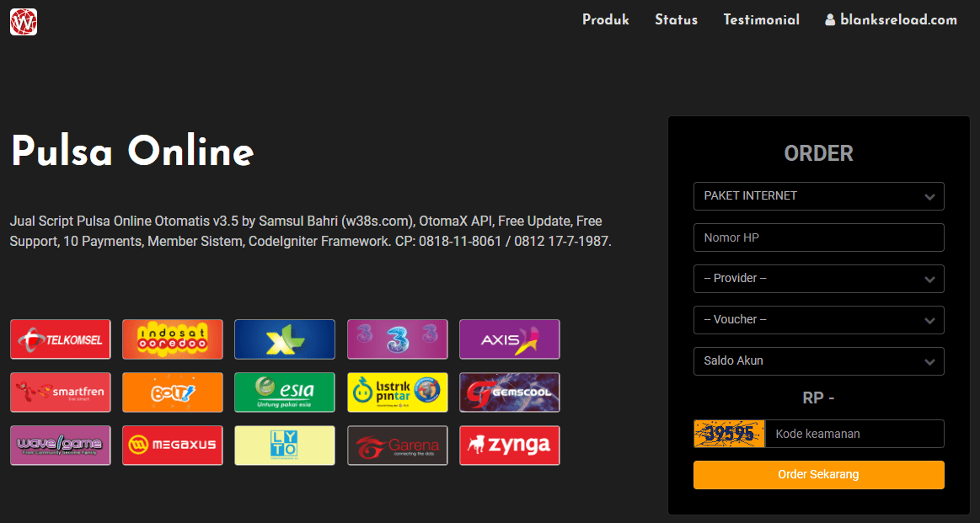Screen dimensions: 980x523
Task: Select the Megaxus voucher logo
Action: (x=173, y=446)
